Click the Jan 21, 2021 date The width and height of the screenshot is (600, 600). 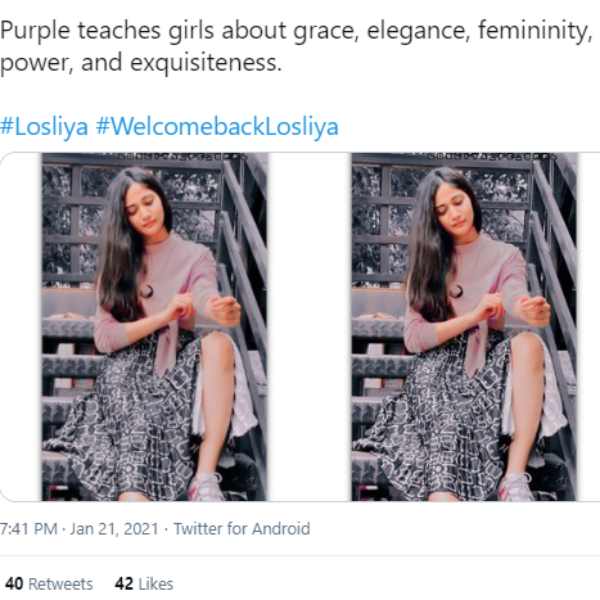point(114,529)
